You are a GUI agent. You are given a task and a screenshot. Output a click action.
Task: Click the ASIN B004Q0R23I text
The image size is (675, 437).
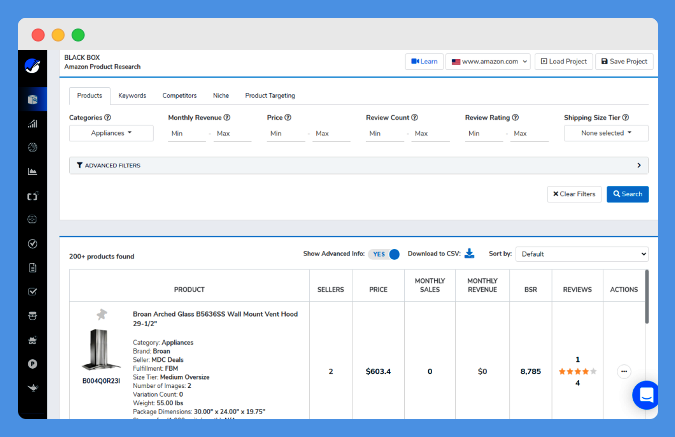(x=101, y=381)
